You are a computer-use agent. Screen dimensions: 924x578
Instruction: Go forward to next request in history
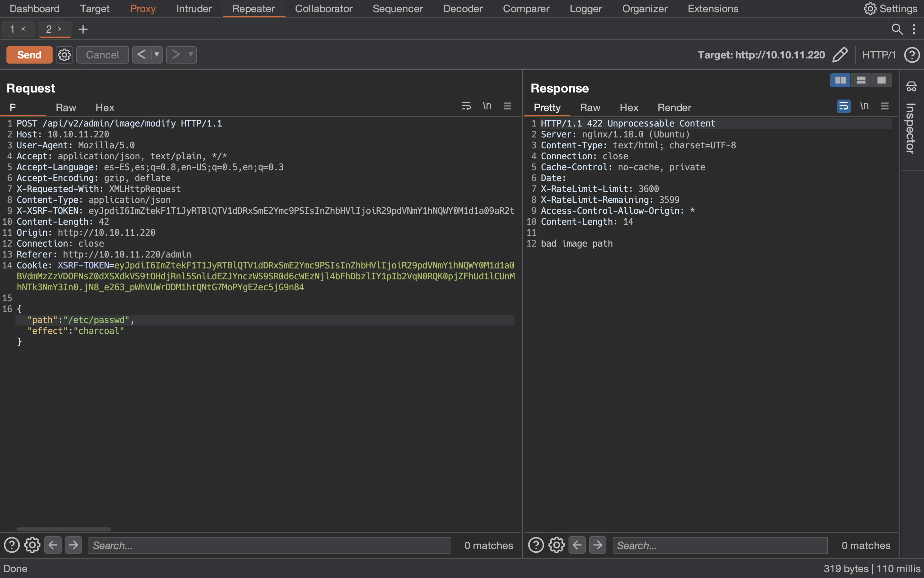(x=175, y=55)
